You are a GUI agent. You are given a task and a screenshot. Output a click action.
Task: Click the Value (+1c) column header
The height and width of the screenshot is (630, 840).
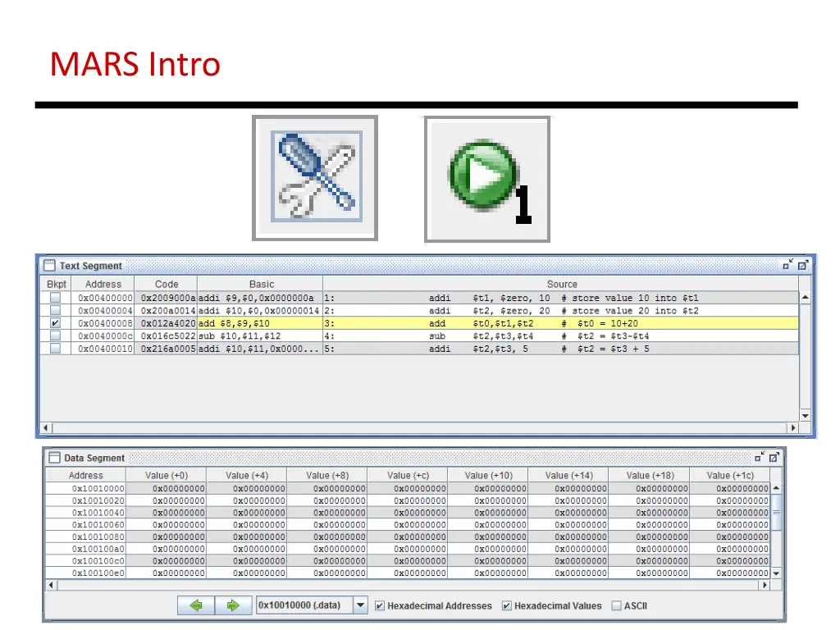(x=730, y=475)
